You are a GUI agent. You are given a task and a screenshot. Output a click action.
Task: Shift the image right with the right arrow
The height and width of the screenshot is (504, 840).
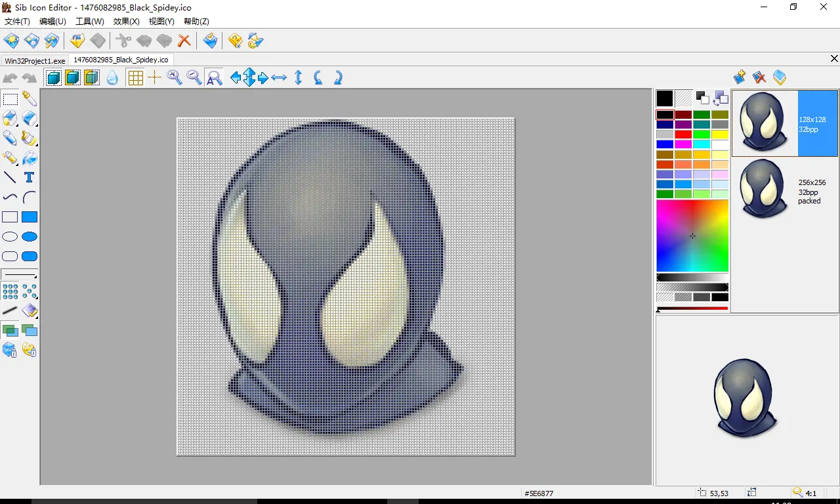pyautogui.click(x=263, y=78)
